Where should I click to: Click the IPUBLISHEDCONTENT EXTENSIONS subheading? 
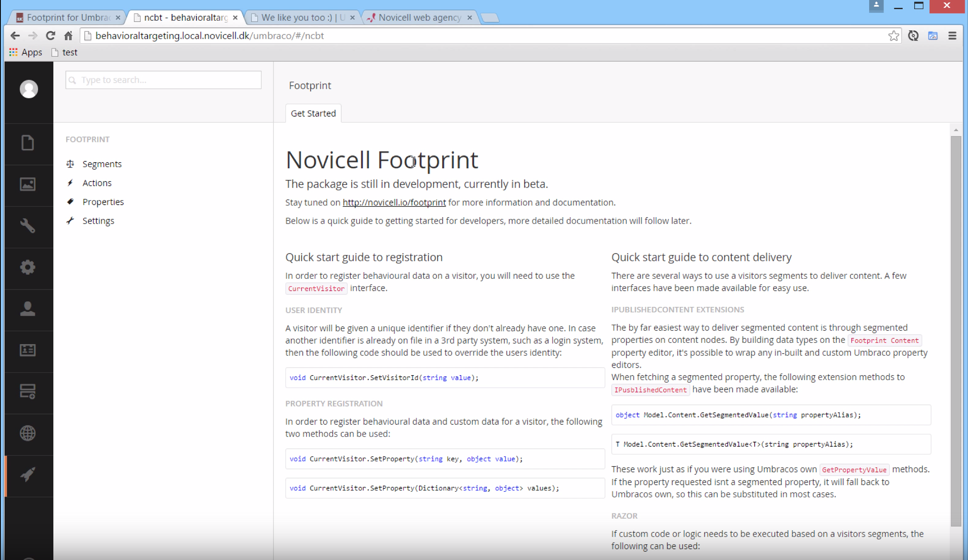678,310
